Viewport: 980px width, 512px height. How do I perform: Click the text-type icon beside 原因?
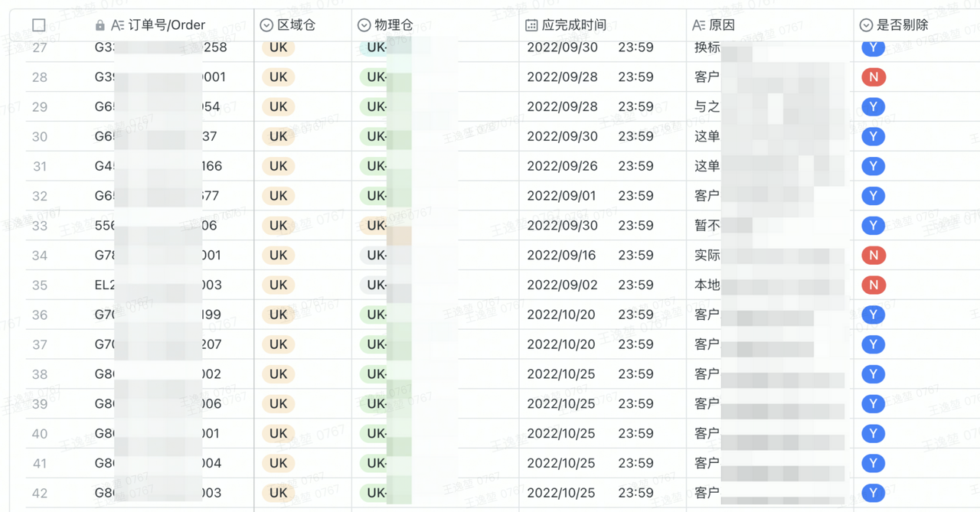[698, 25]
